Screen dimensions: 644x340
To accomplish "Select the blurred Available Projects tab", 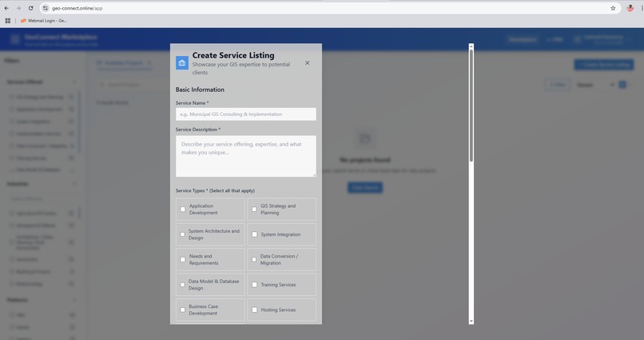I will pyautogui.click(x=124, y=63).
